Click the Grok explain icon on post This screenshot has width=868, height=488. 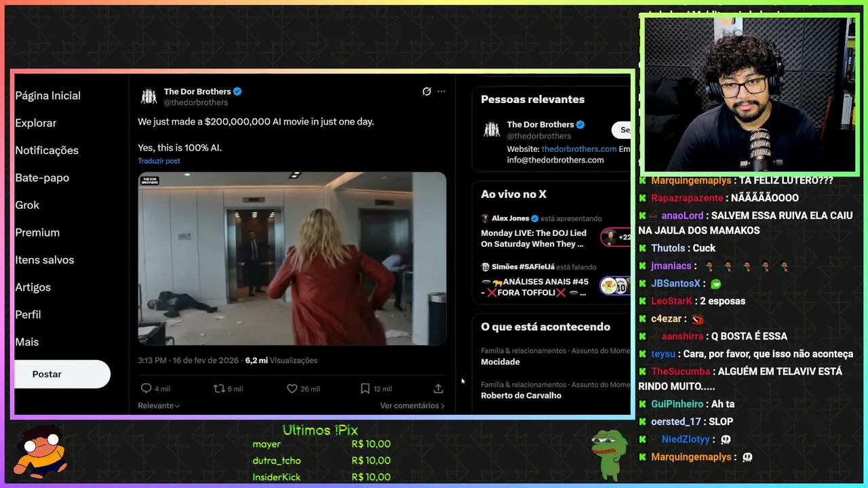tap(427, 91)
